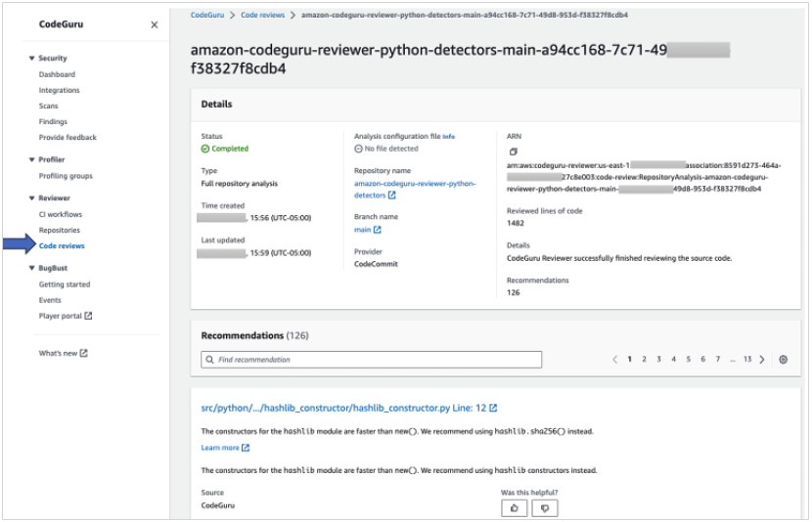The width and height of the screenshot is (812, 522).
Task: Click the Full repository analysis text
Action: tap(240, 184)
